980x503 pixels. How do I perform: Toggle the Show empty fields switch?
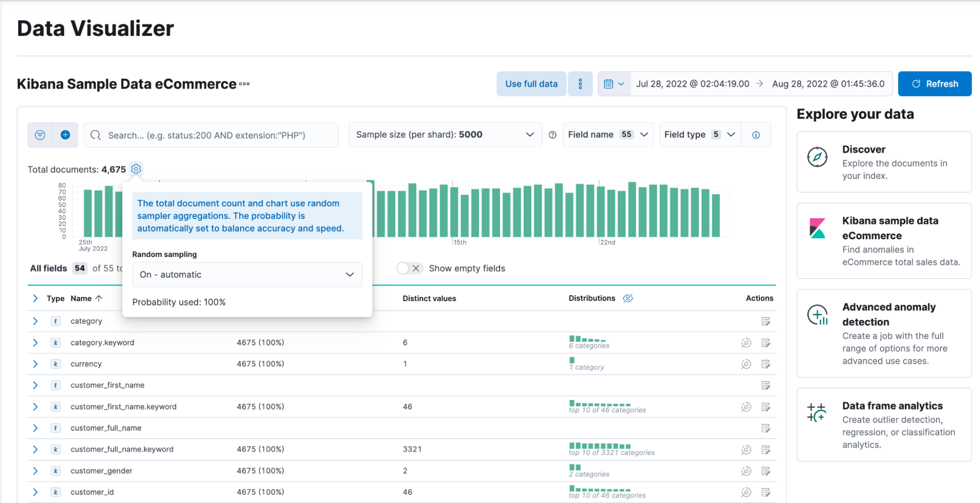(409, 268)
